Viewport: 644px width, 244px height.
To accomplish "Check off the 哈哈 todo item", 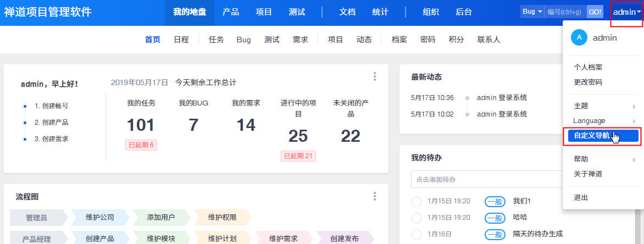I will click(x=417, y=218).
